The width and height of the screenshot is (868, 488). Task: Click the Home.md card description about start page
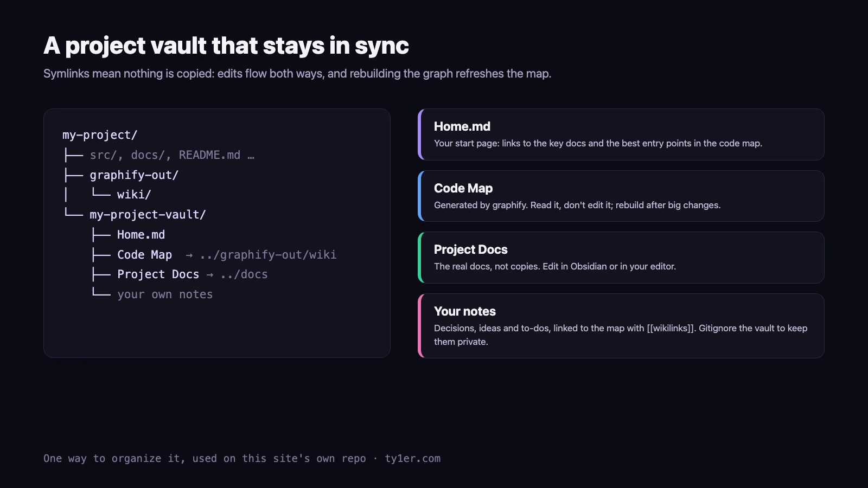pyautogui.click(x=598, y=143)
